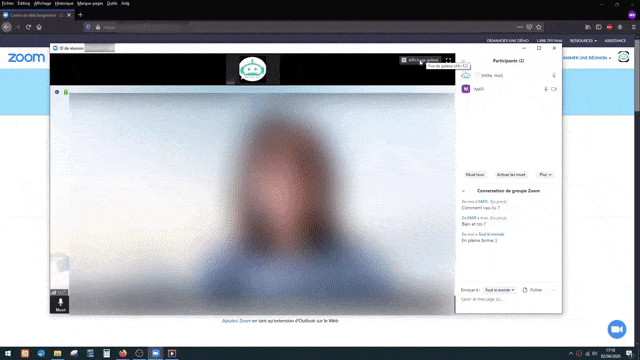Select the host's robot avatar thumbnail
Viewport: 640px width, 360px height.
pyautogui.click(x=253, y=69)
